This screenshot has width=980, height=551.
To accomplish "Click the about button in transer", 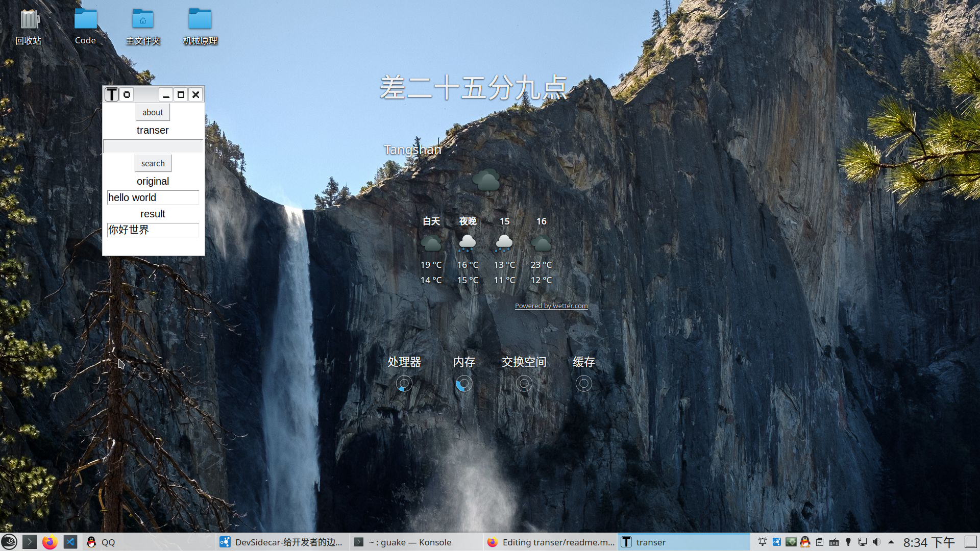I will click(153, 112).
